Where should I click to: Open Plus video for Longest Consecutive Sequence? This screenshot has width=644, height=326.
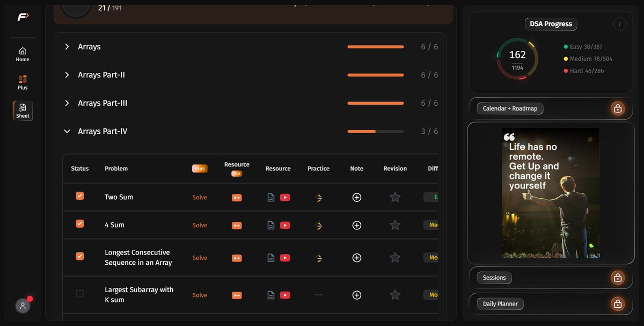(x=237, y=258)
